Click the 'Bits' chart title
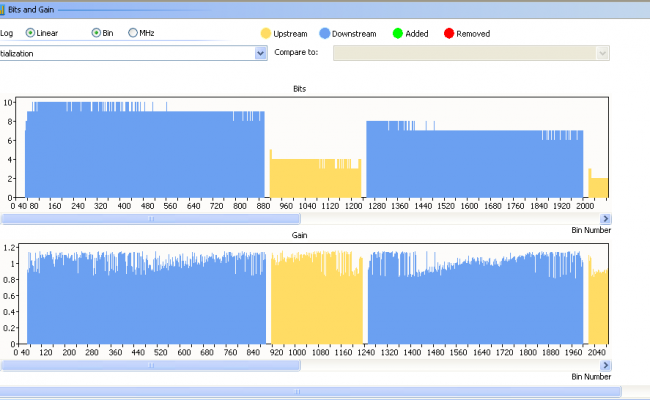This screenshot has width=650, height=400. pyautogui.click(x=299, y=89)
